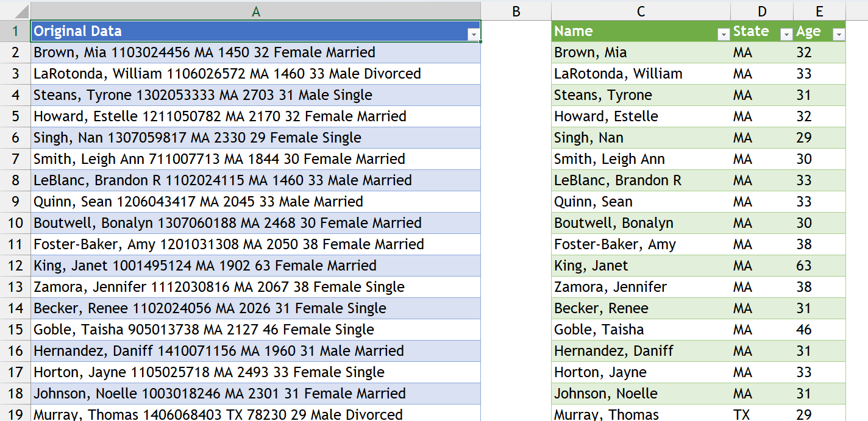
Task: Select cell with Zamora, Jennifer 1112030816 data
Action: 255,287
